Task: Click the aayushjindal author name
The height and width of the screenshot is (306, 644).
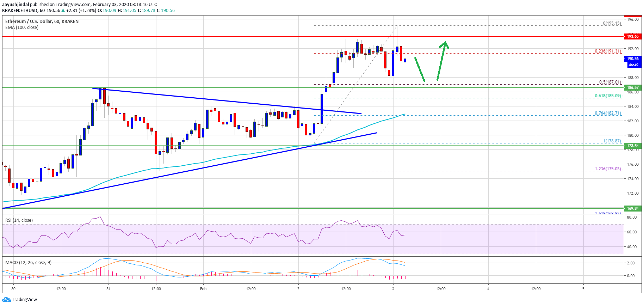Action: tap(16, 5)
